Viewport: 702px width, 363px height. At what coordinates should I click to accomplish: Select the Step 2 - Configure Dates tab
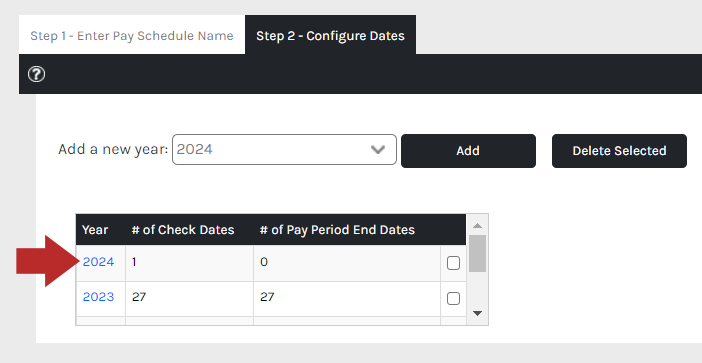click(330, 35)
